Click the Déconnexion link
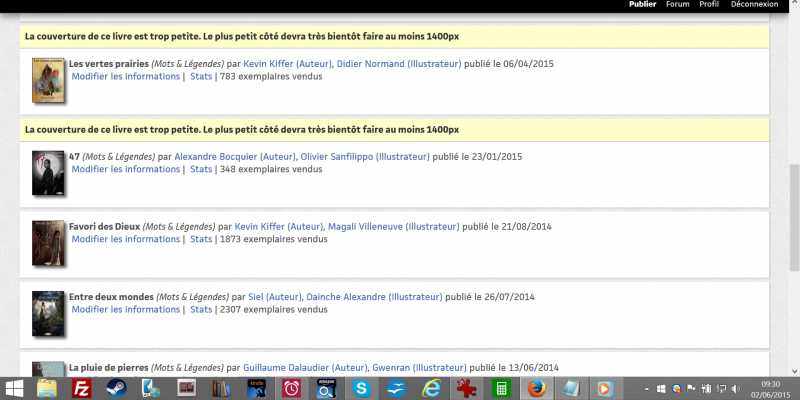Screen dimensions: 800x400 point(754,5)
